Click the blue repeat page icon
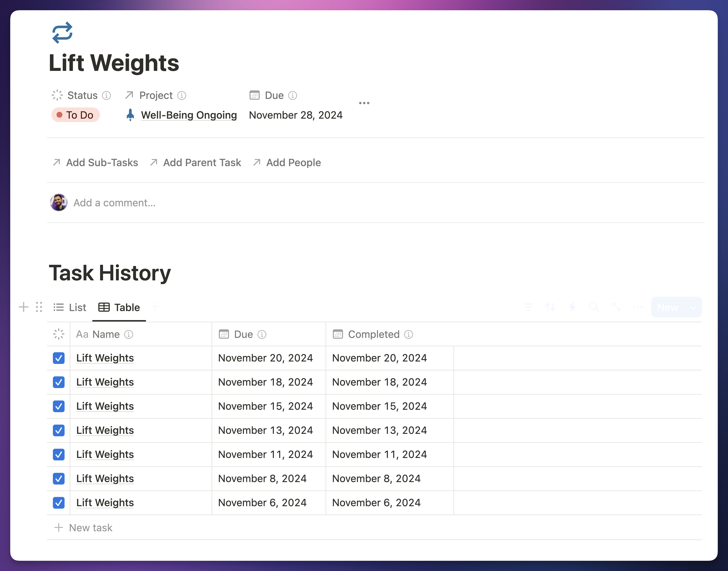Viewport: 728px width, 571px height. [63, 33]
